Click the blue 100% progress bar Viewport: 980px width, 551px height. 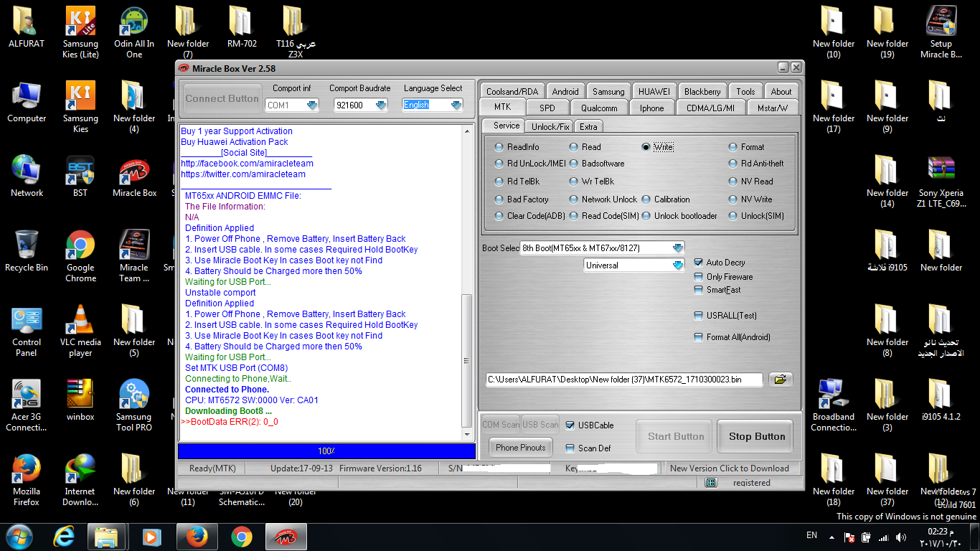(326, 451)
